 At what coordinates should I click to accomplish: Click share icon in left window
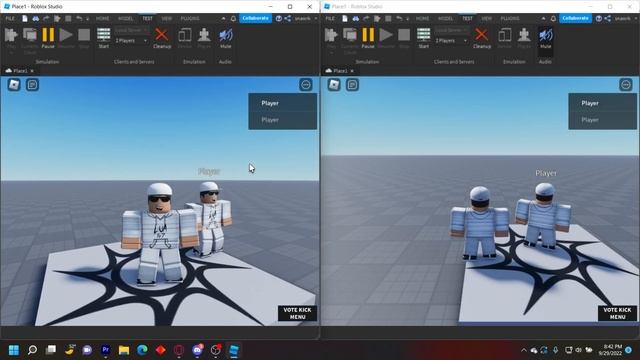tap(288, 18)
